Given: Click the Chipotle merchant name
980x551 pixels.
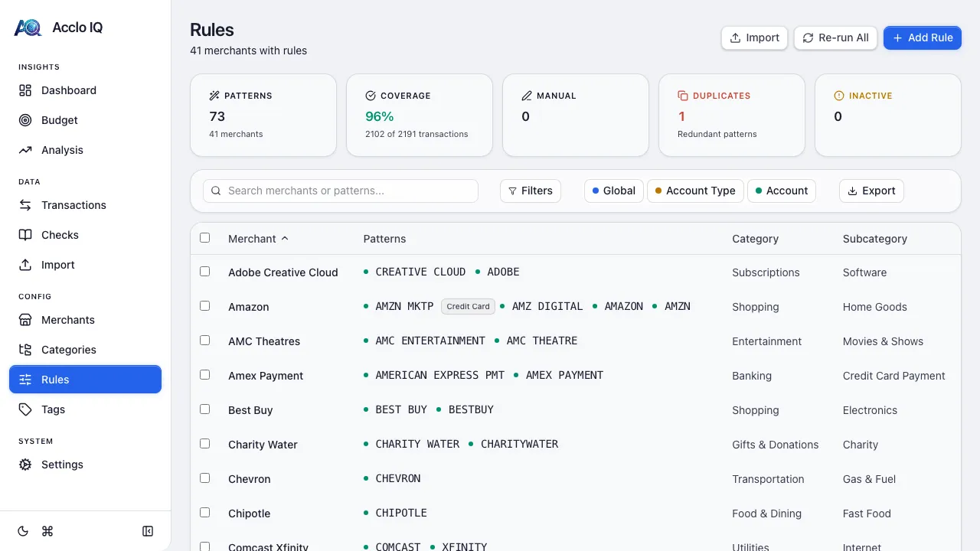Looking at the screenshot, I should (x=249, y=514).
